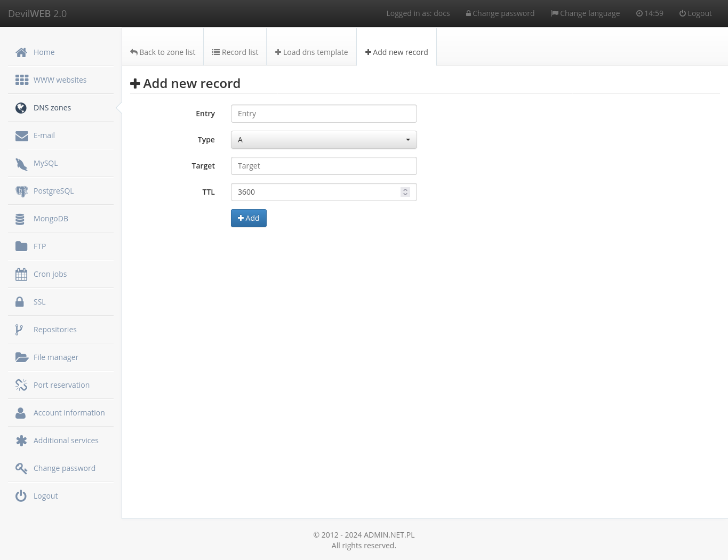Select the MySQL dolphin icon
Screen dimensions: 728x560
21,163
